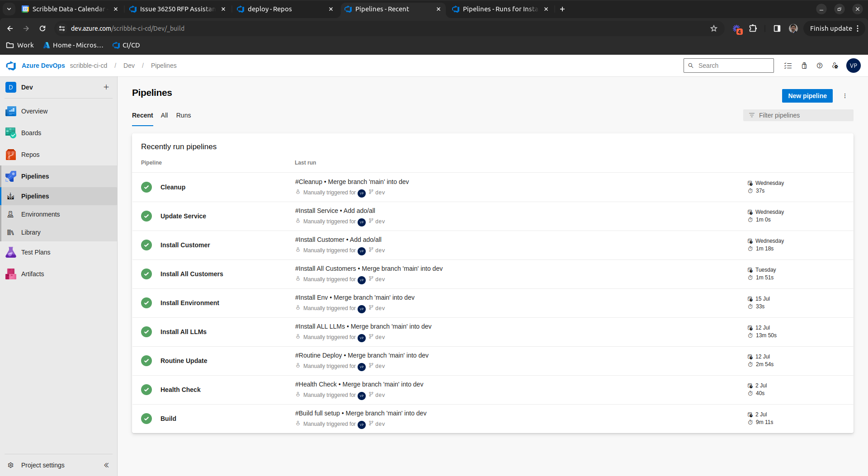The image size is (868, 476).
Task: Switch to the Runs tab
Action: (184, 115)
